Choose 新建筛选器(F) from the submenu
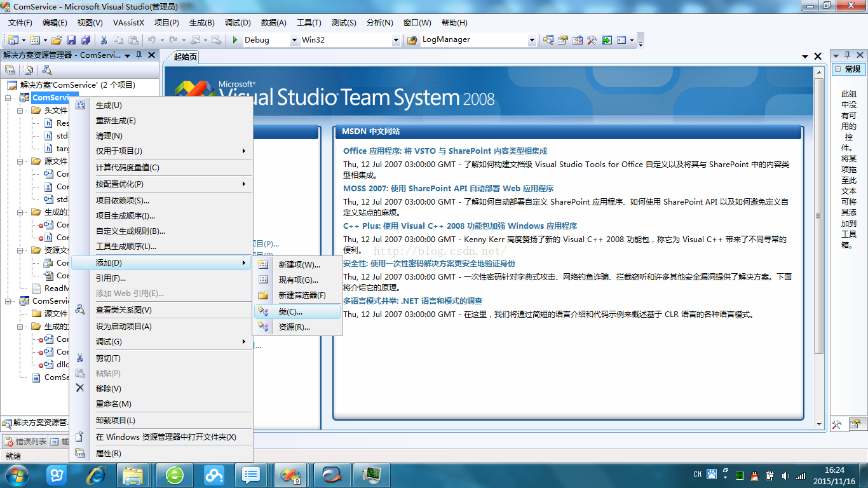 297,295
